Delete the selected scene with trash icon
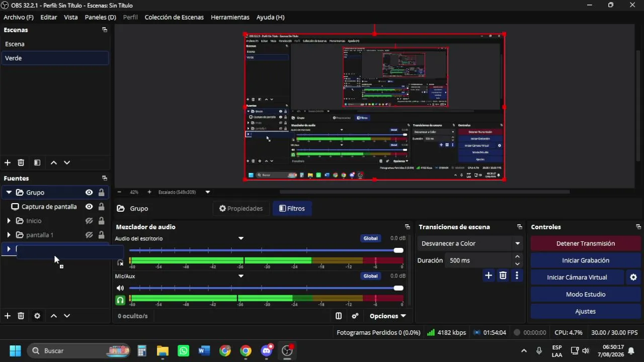This screenshot has width=644, height=362. 21,162
